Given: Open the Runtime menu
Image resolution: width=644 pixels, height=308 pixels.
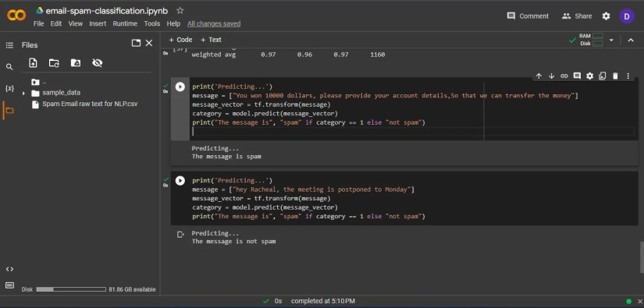Looking at the screenshot, I should pos(125,24).
